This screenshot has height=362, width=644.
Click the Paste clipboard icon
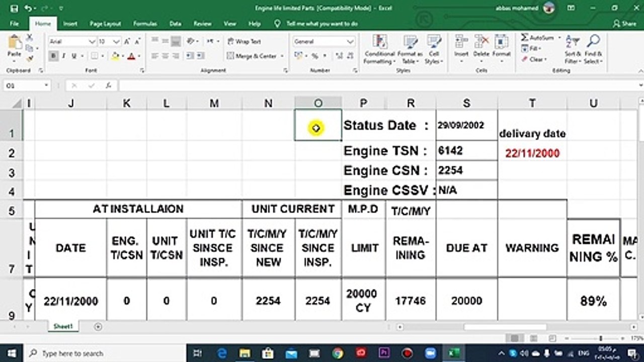[x=14, y=43]
